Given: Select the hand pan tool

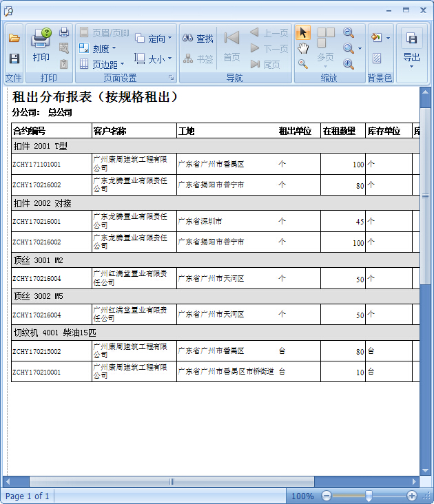Looking at the screenshot, I should tap(303, 48).
